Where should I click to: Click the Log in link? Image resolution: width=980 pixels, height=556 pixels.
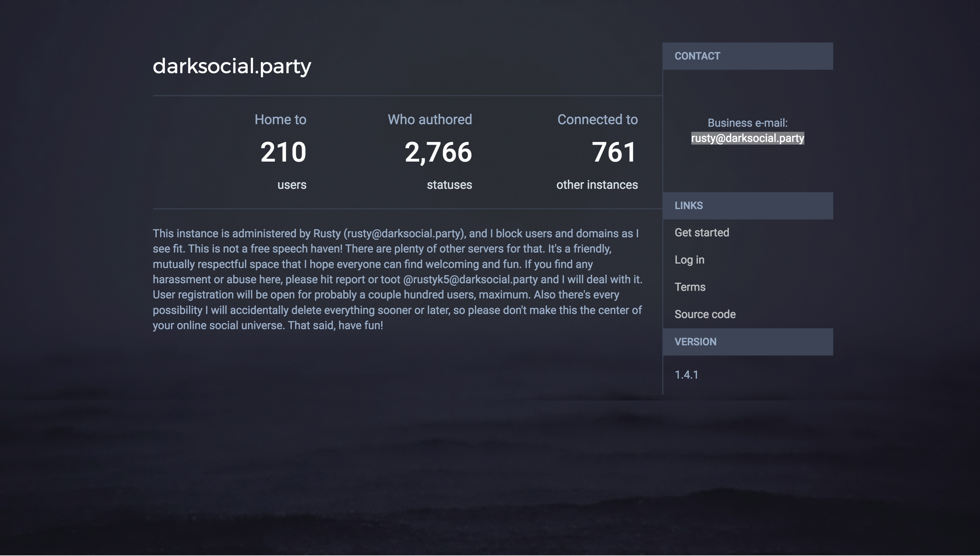coord(689,260)
